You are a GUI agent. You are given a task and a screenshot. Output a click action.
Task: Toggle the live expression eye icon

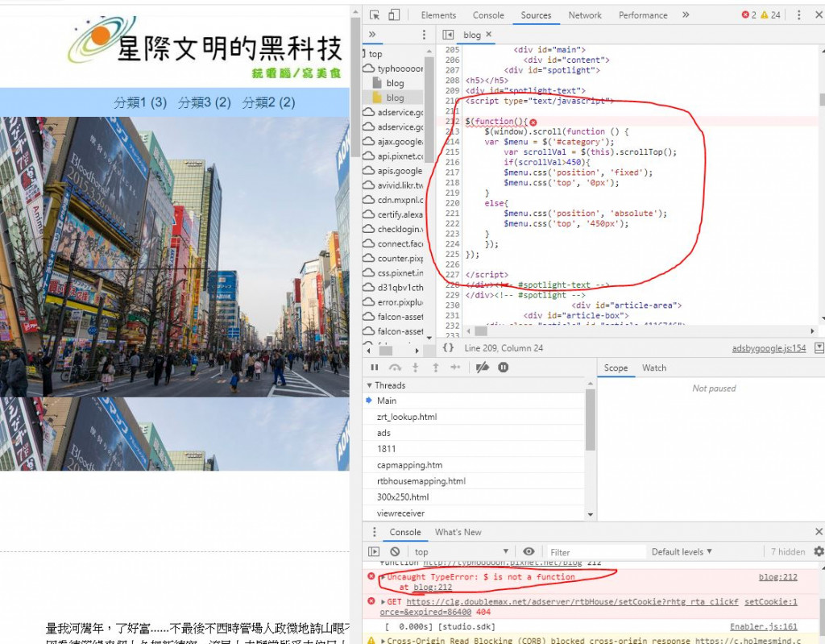click(529, 551)
